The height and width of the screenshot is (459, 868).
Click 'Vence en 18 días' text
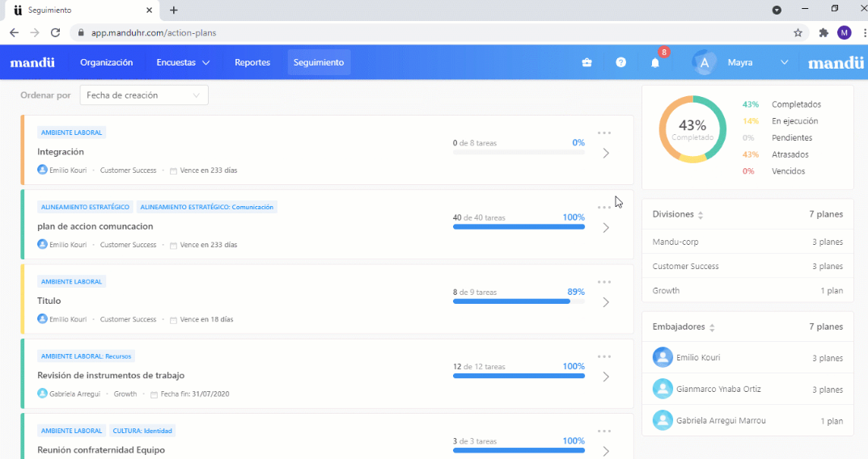[206, 320]
